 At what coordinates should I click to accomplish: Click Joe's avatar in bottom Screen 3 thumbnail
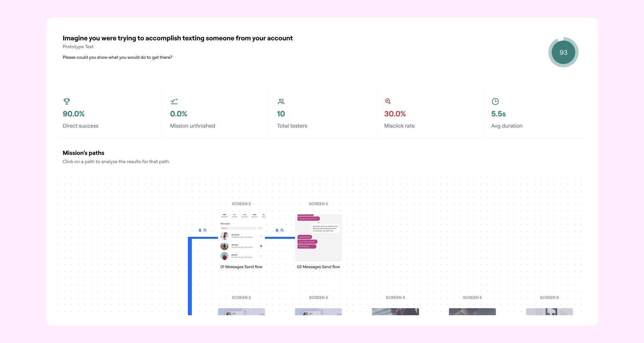point(306,313)
